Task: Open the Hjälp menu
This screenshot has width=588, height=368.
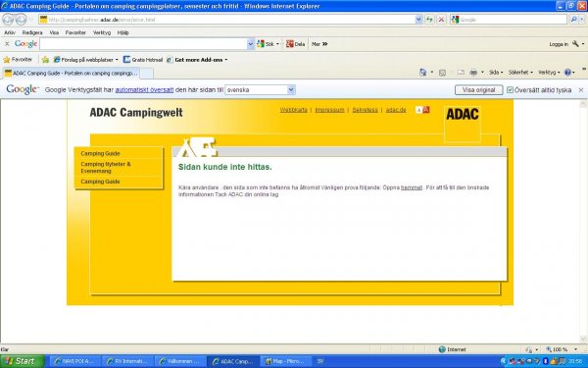Action: click(x=123, y=32)
